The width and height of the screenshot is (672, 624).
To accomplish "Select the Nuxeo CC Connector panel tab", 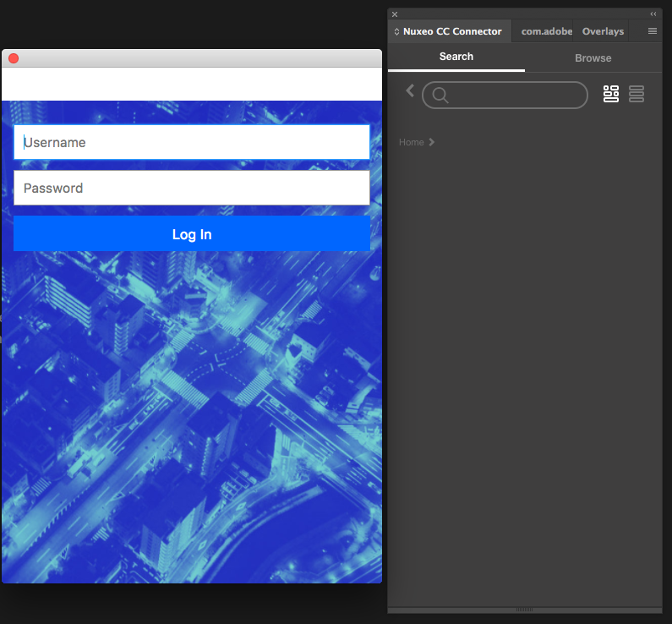I will 449,31.
